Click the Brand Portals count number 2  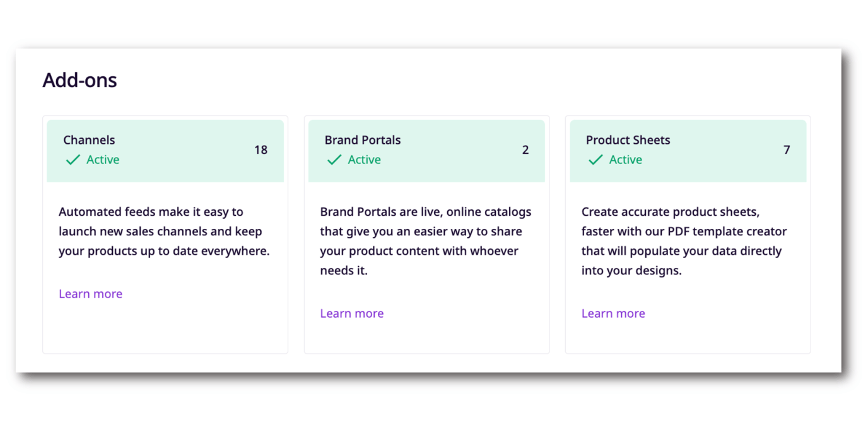(x=525, y=150)
